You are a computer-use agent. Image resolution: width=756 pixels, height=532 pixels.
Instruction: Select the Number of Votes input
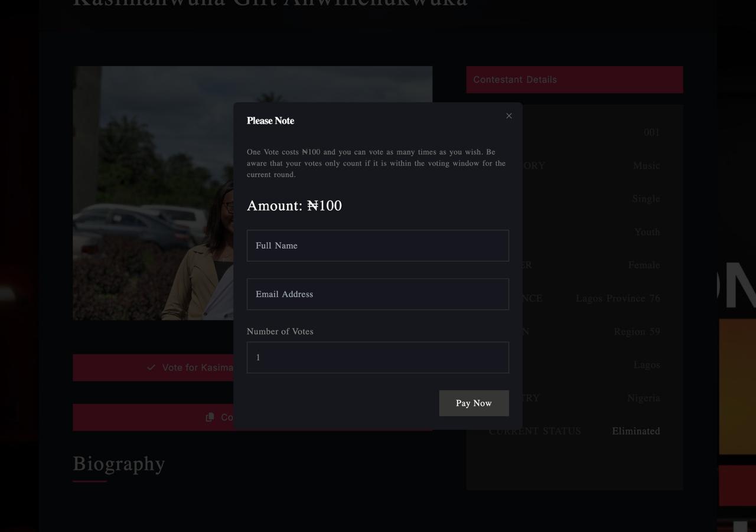tap(377, 357)
